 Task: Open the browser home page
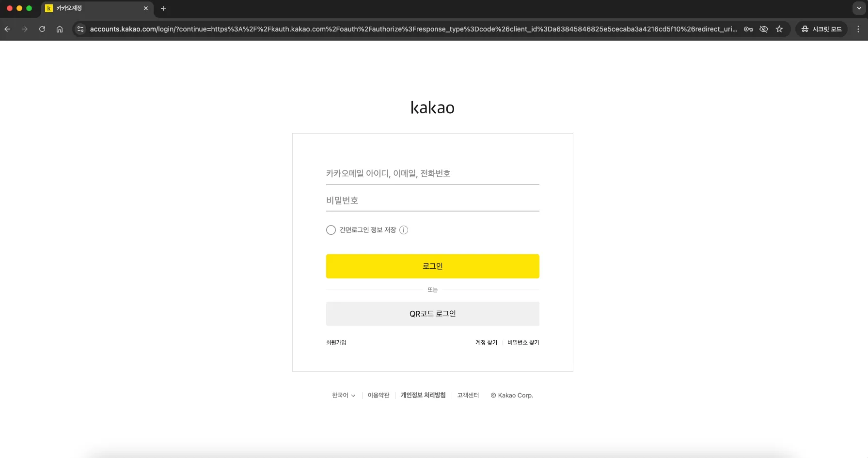[60, 29]
